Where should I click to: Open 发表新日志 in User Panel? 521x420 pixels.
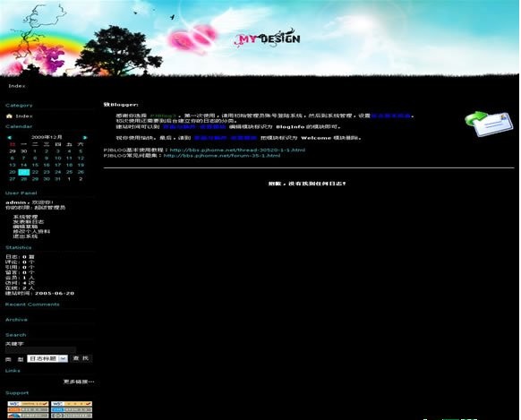click(29, 221)
